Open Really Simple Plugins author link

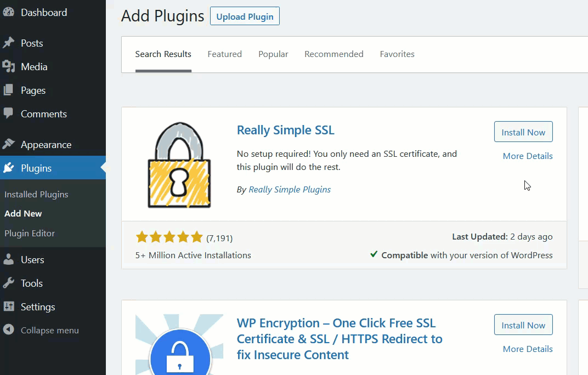(290, 190)
